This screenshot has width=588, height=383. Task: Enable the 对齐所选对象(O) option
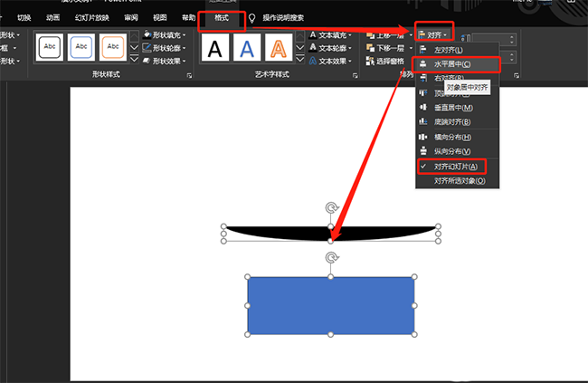pyautogui.click(x=458, y=181)
